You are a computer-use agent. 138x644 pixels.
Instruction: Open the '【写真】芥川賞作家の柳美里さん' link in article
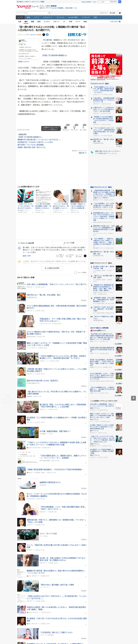point(54,55)
